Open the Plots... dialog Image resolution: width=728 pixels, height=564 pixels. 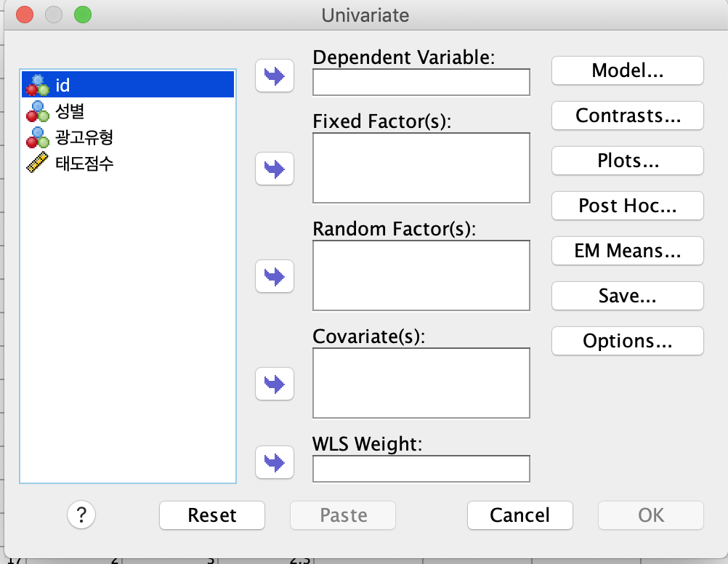628,161
